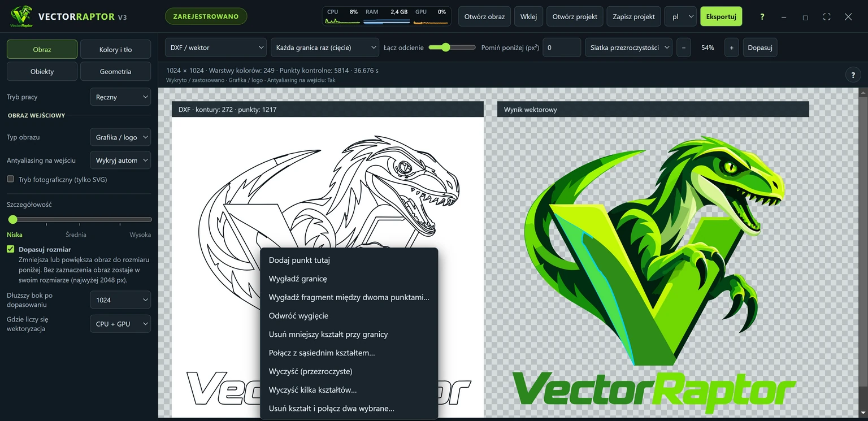Enable Tryb fotograficzny checkbox
Viewport: 868px width, 421px height.
(x=10, y=179)
